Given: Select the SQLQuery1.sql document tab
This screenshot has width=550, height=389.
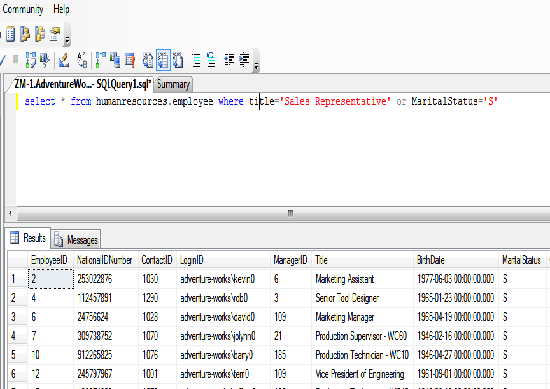Looking at the screenshot, I should pyautogui.click(x=82, y=84).
